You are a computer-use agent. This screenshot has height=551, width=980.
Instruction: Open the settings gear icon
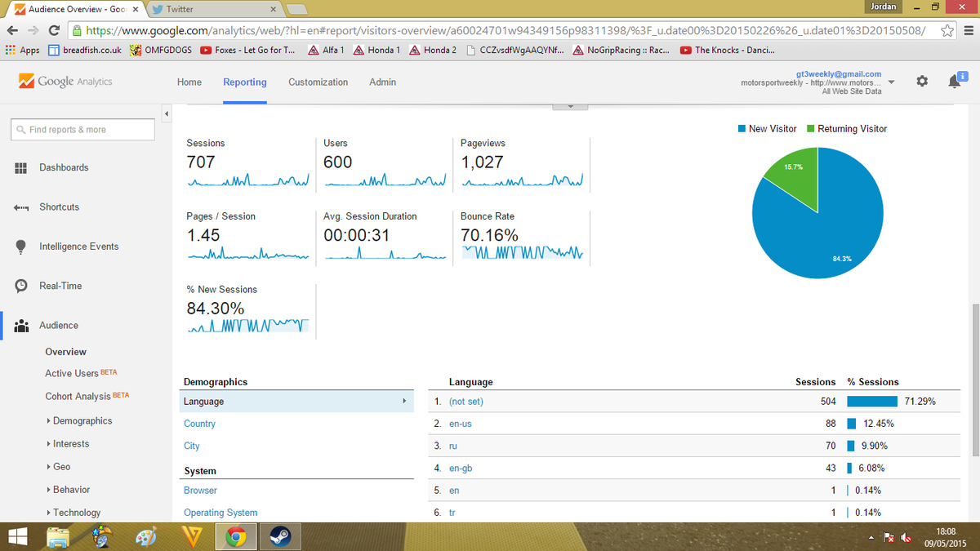point(922,82)
